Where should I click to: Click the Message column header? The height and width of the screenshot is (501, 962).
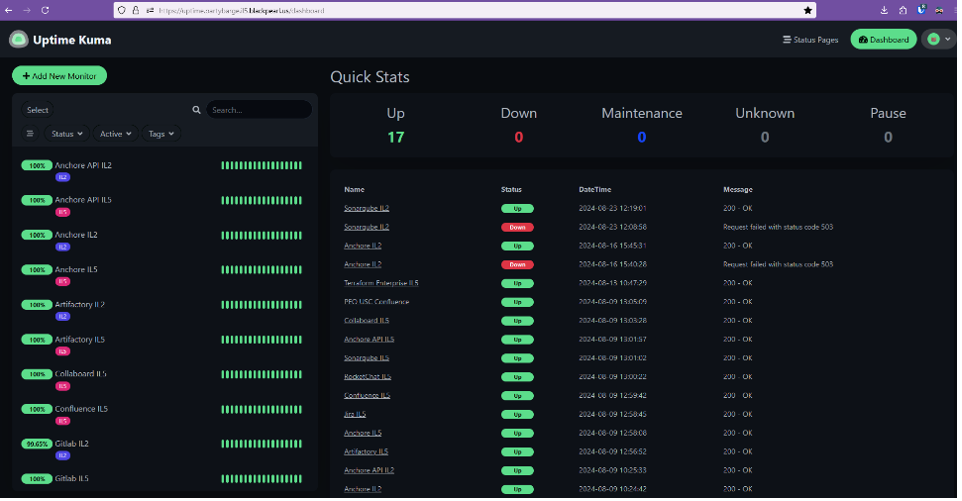click(737, 189)
